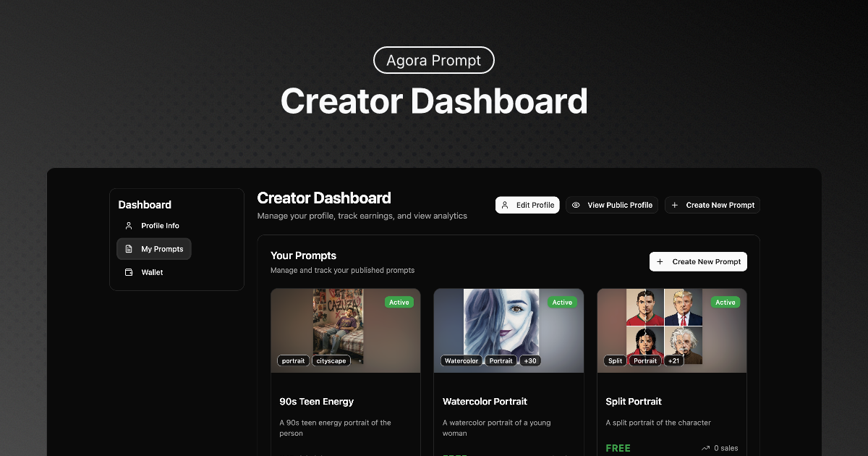
Task: Click the Watercolor tag
Action: pos(461,360)
